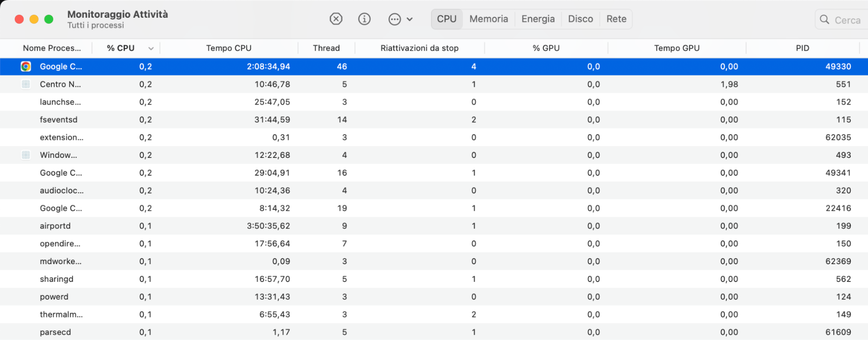Screen dimensions: 868x340
Task: Open the Disco tab
Action: (x=580, y=19)
